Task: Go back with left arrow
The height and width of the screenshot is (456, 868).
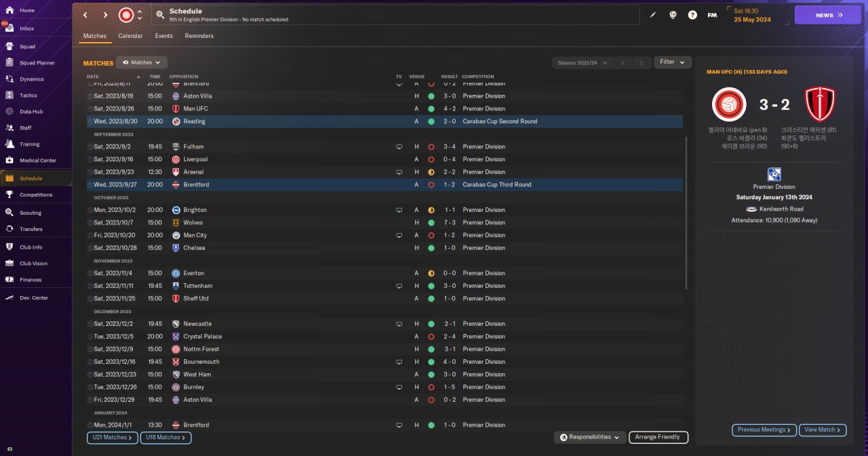Action: tap(85, 15)
